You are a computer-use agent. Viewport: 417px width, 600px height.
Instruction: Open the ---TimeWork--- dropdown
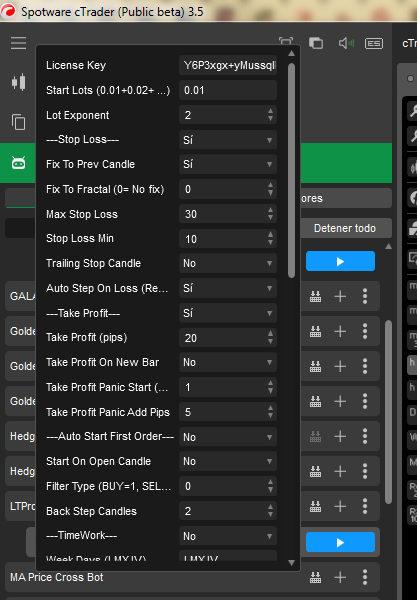point(228,536)
